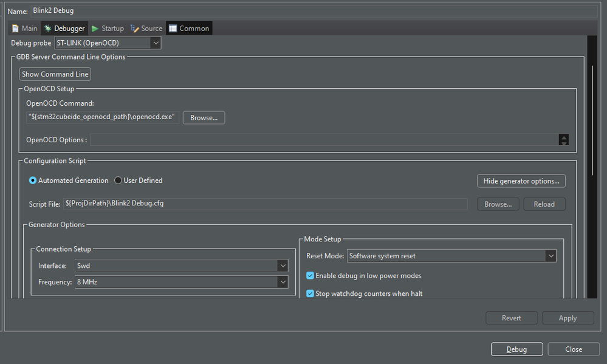
Task: Click the OpenOCD Setup group label
Action: pyautogui.click(x=49, y=89)
